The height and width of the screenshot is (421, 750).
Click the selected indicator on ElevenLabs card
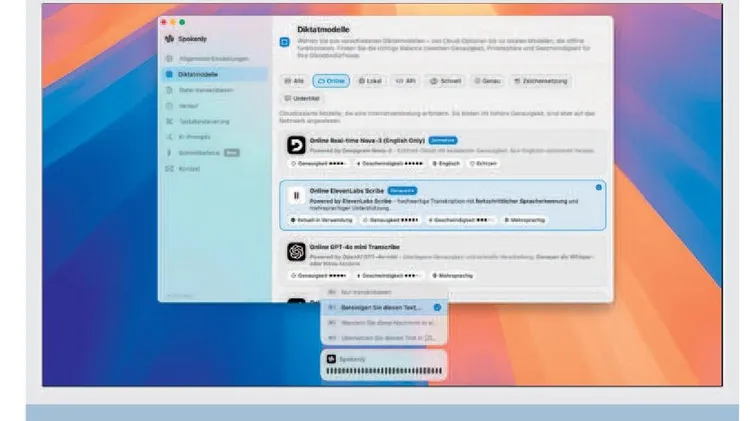click(x=598, y=188)
